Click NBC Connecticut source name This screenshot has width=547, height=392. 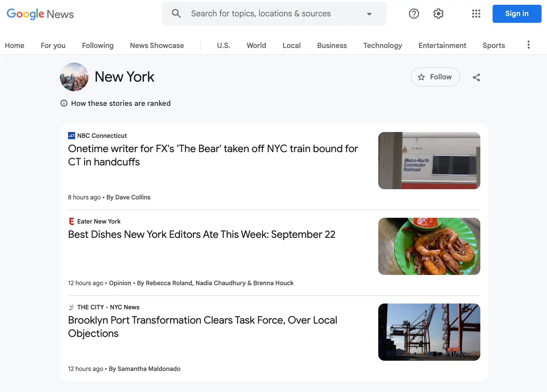click(102, 135)
